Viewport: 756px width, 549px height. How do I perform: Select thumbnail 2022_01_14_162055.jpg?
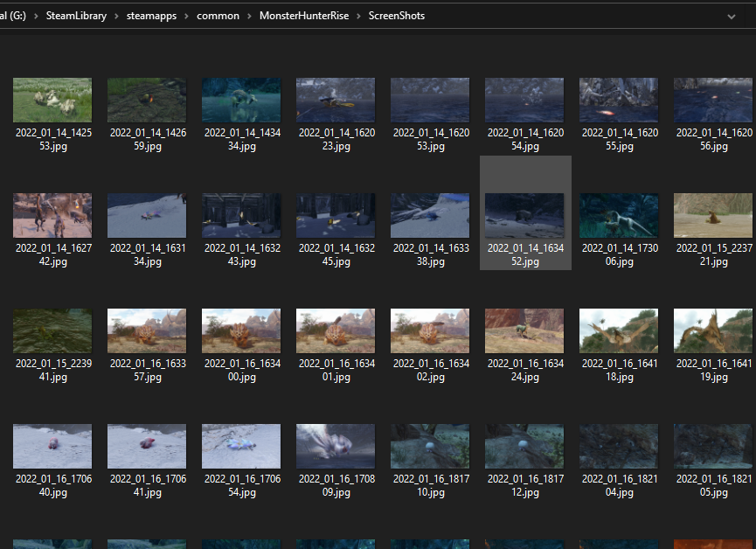[x=619, y=100]
